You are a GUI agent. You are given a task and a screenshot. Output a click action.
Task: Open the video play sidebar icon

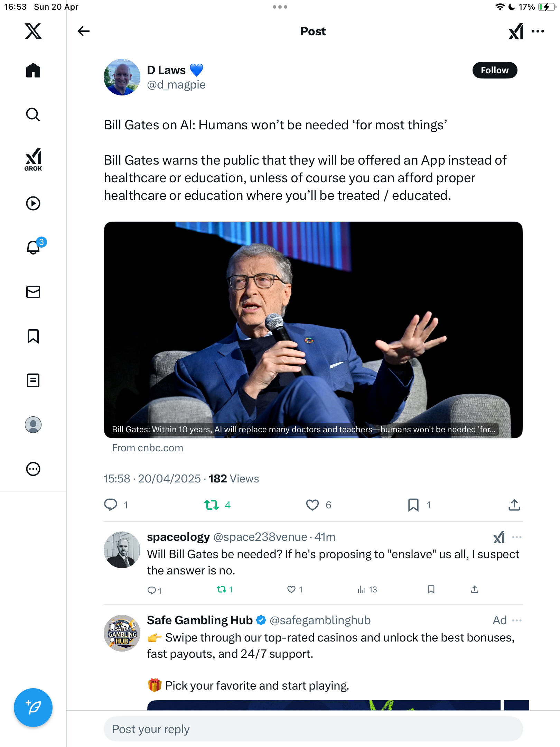[x=33, y=203]
